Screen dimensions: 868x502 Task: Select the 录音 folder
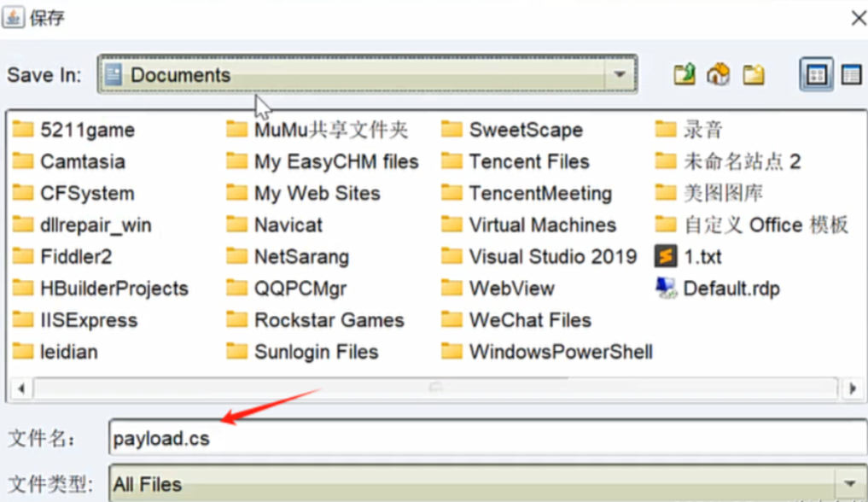tap(689, 130)
